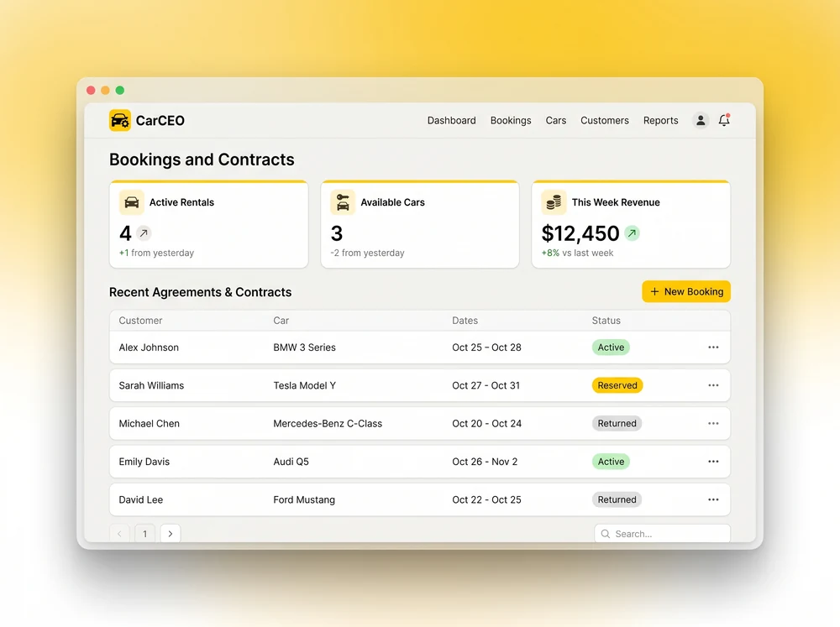Image resolution: width=840 pixels, height=627 pixels.
Task: Click dates Oct 22 - Oct 25
Action: pyautogui.click(x=486, y=499)
